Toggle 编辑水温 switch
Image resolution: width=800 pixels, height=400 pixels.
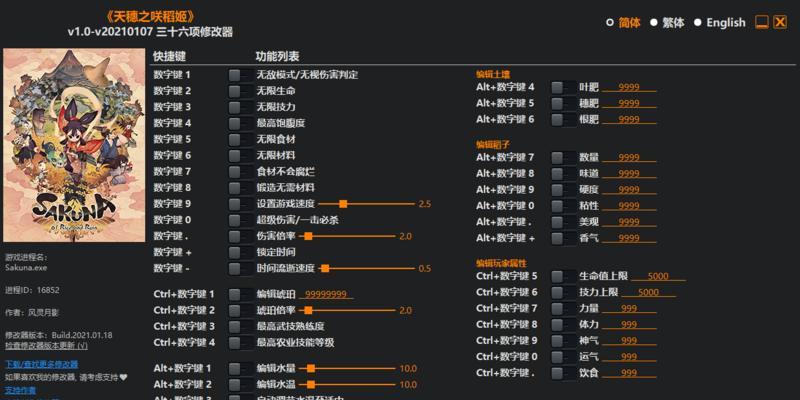240,384
